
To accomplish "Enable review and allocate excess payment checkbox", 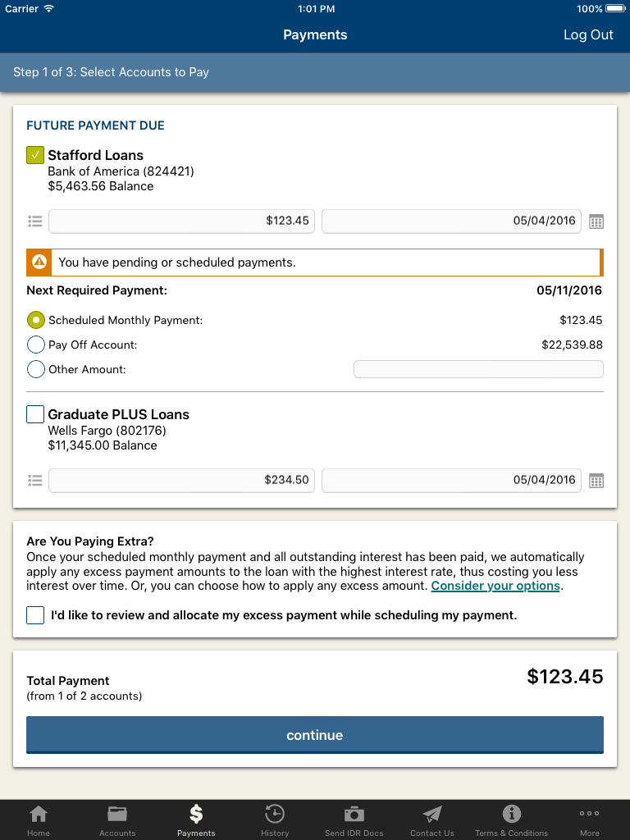I will (35, 615).
